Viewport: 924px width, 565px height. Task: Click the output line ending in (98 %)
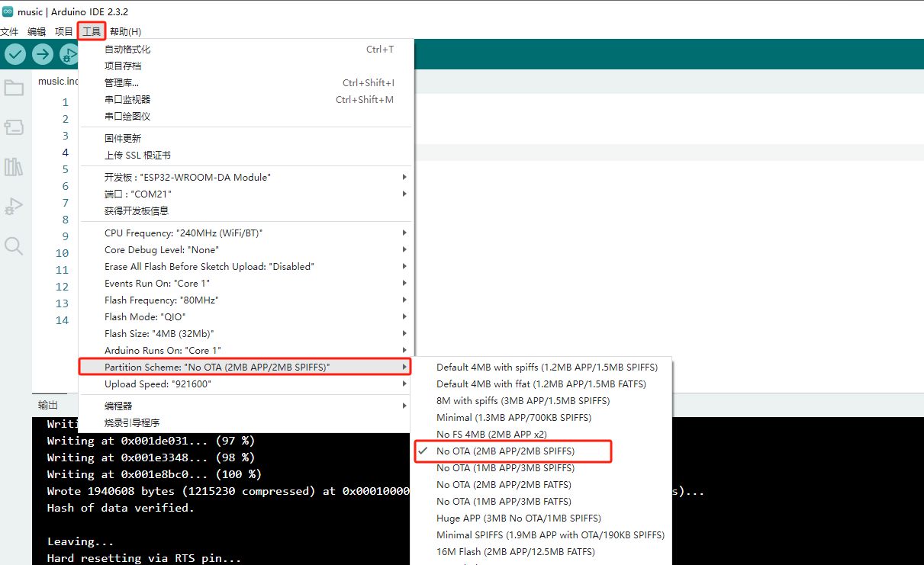(151, 457)
